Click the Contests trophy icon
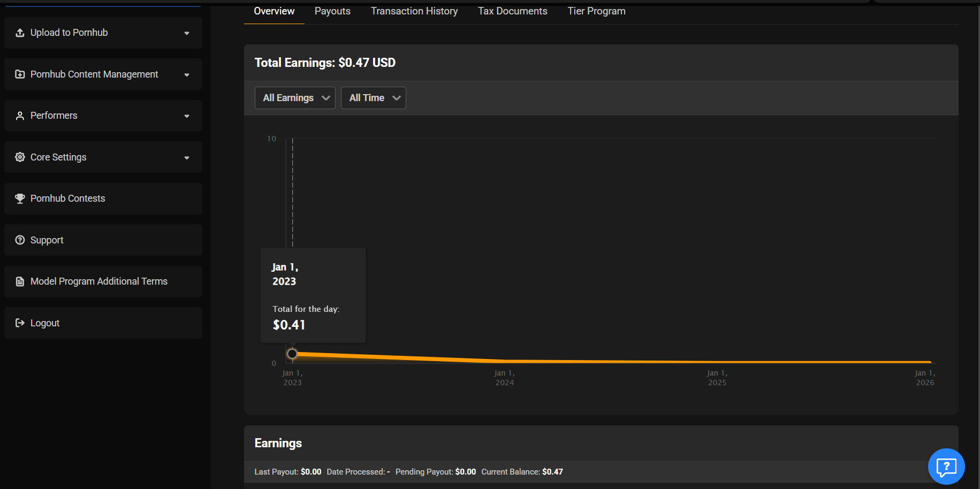The height and width of the screenshot is (489, 980). [x=20, y=198]
